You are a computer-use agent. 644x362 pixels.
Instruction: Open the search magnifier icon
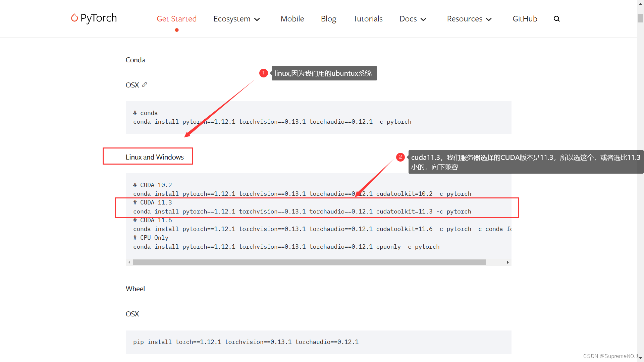click(x=557, y=19)
